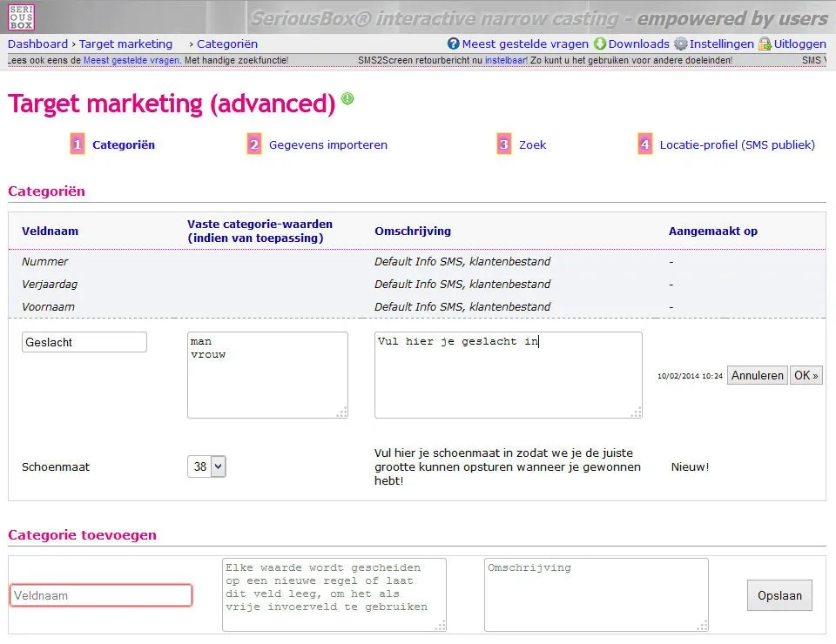This screenshot has width=836, height=644.
Task: Click the question mark help icon
Action: pos(453,44)
